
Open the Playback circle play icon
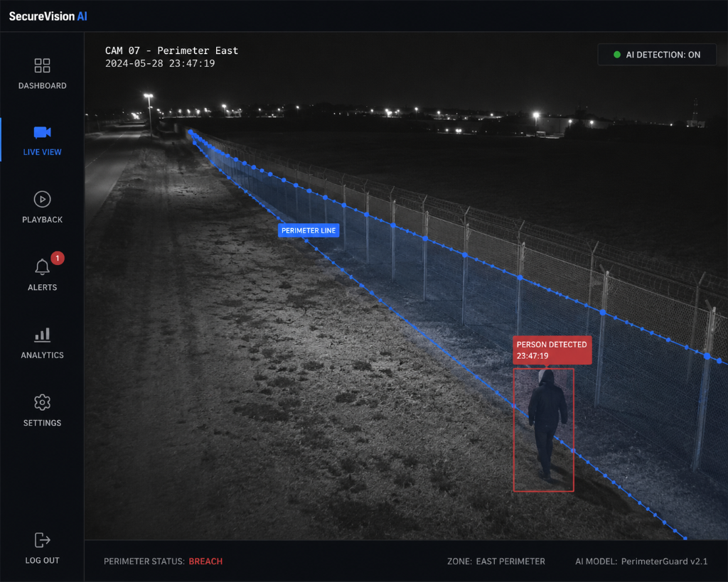pyautogui.click(x=42, y=200)
